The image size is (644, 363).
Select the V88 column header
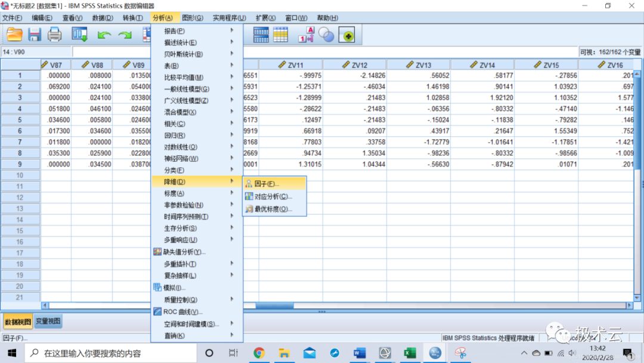92,65
